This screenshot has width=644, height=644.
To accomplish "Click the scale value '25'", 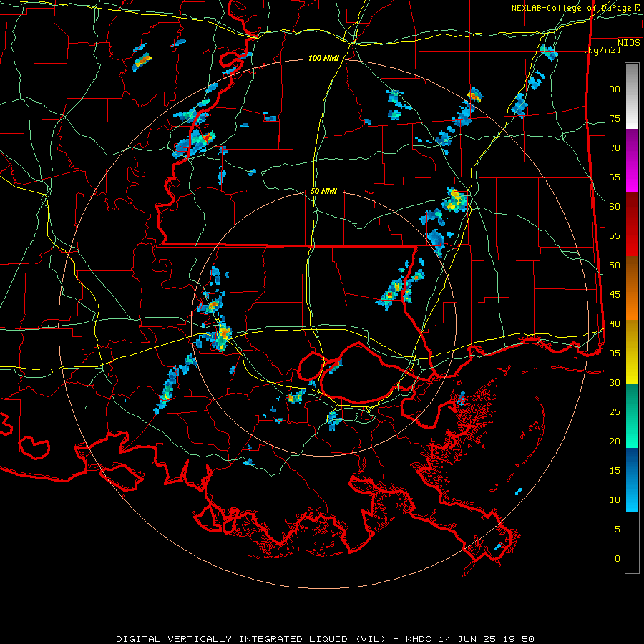I will click(x=615, y=412).
